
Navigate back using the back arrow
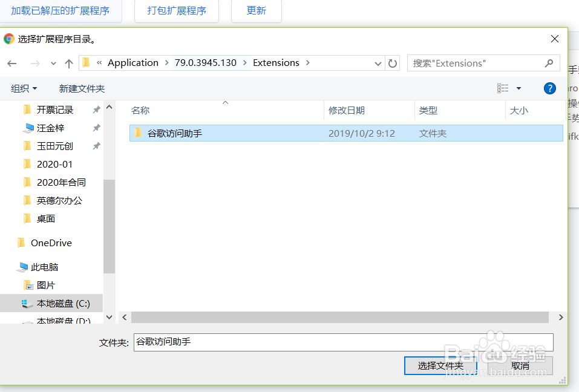click(x=12, y=63)
